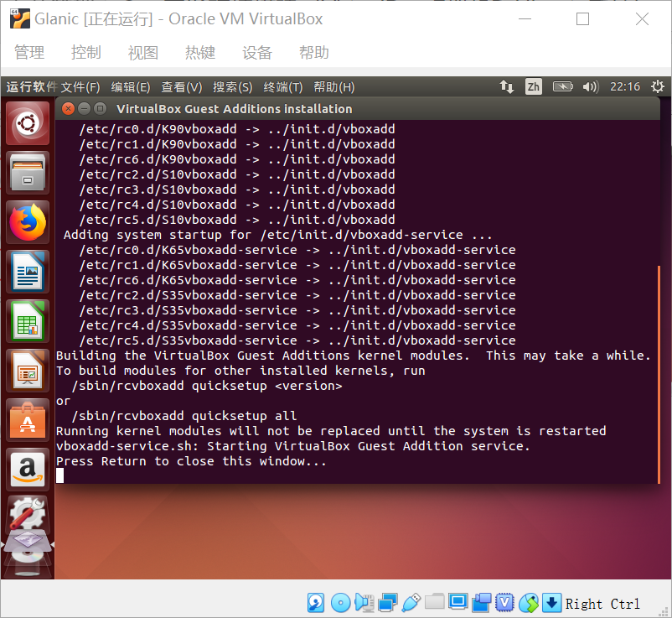Click the keyboard capture down-arrow icon

[551, 603]
